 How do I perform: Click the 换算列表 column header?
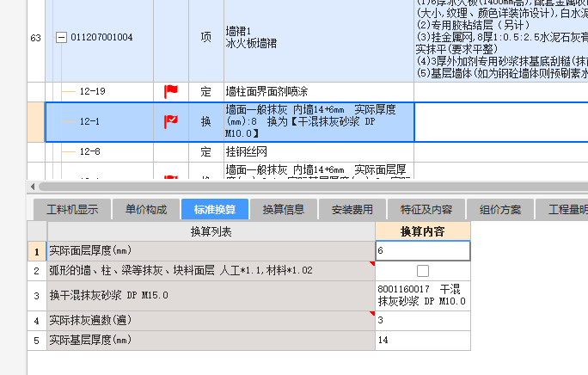click(211, 231)
